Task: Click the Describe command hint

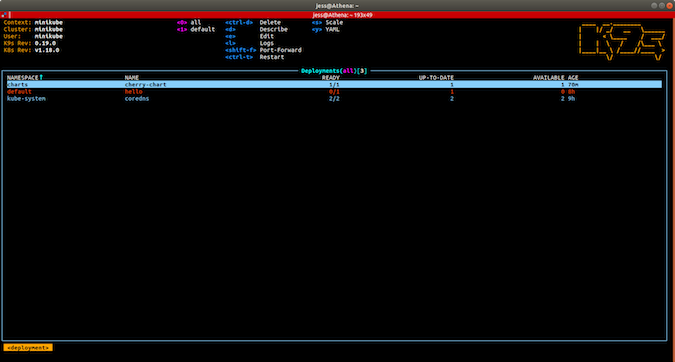Action: (273, 29)
